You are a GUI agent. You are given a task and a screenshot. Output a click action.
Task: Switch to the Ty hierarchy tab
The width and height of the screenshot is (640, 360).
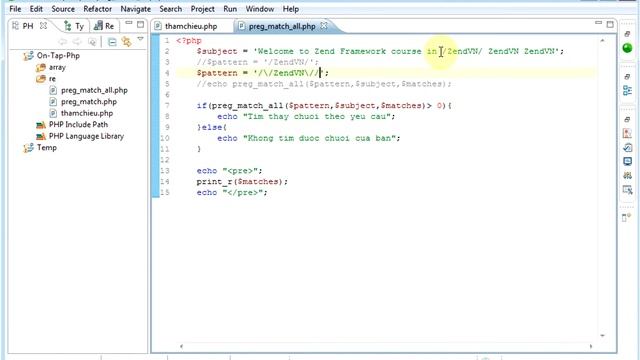click(x=74, y=26)
